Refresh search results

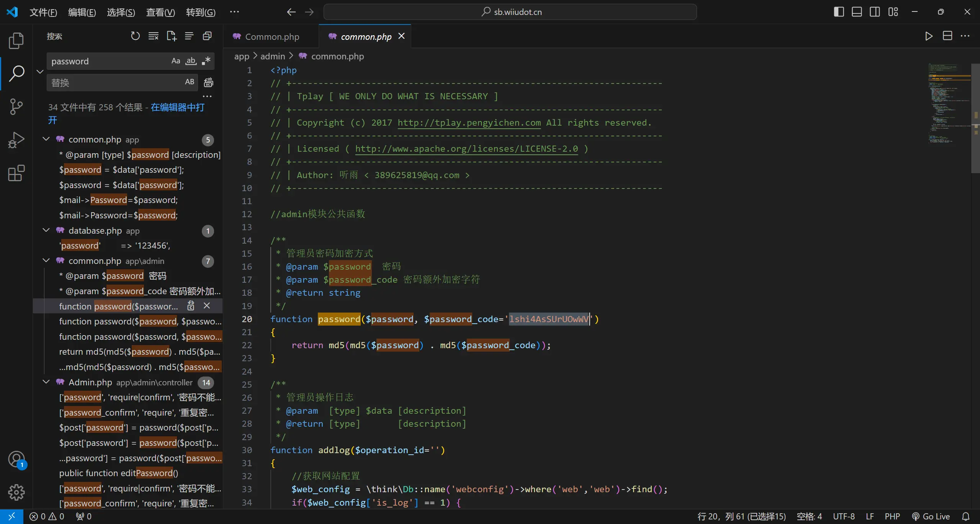pos(135,36)
